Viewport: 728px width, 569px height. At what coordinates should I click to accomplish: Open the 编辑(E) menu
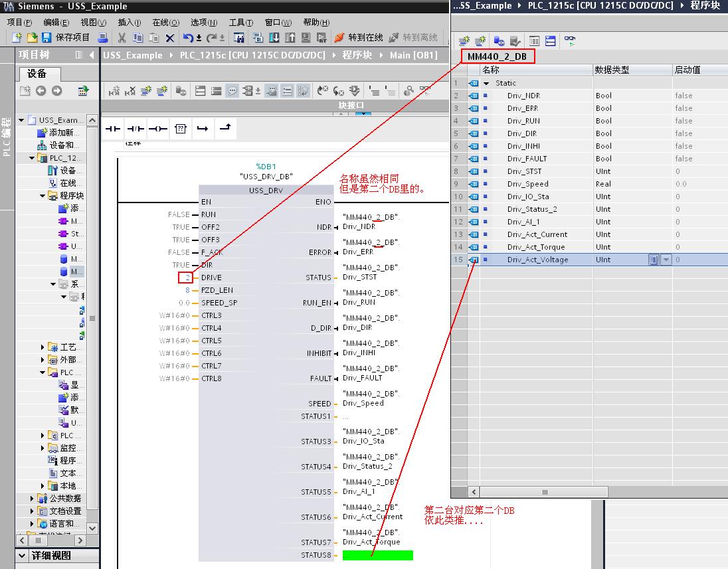click(56, 23)
